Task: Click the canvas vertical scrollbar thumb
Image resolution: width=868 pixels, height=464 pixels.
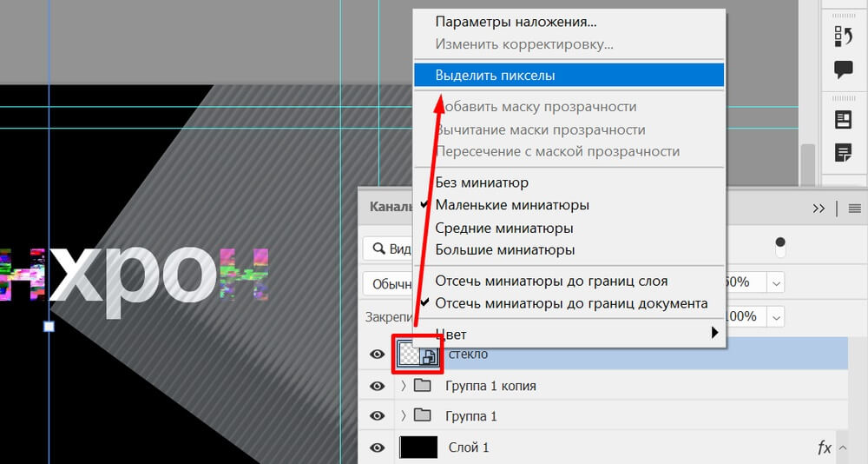Action: point(807,164)
